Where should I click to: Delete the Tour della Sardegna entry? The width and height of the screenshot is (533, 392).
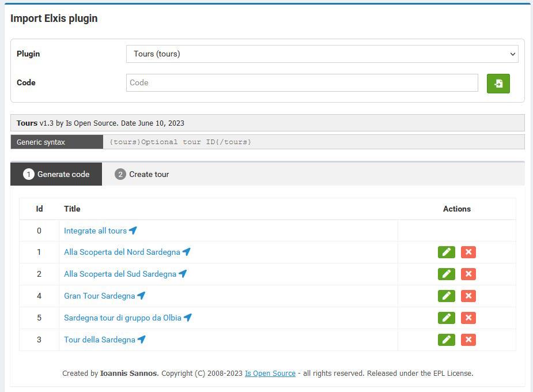(468, 340)
